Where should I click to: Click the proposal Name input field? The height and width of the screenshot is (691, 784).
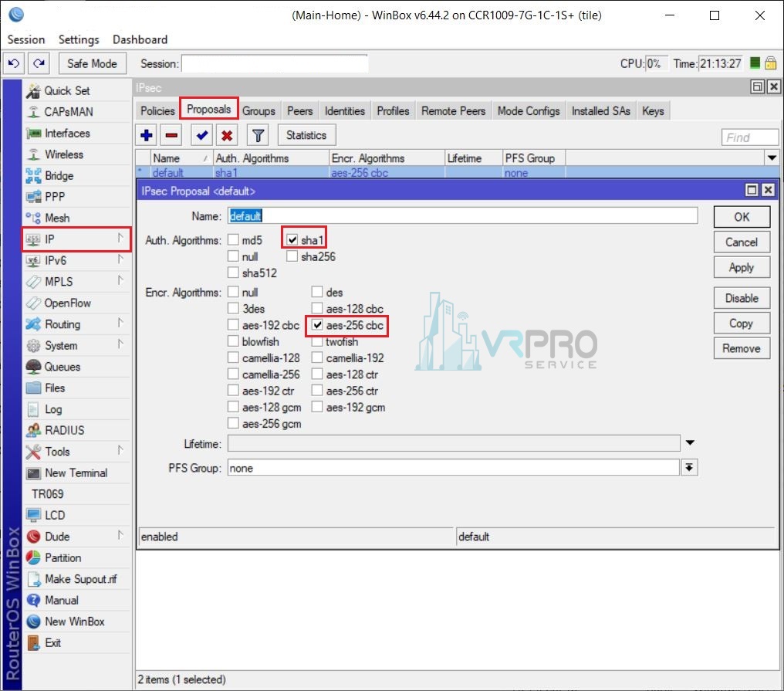pos(462,215)
